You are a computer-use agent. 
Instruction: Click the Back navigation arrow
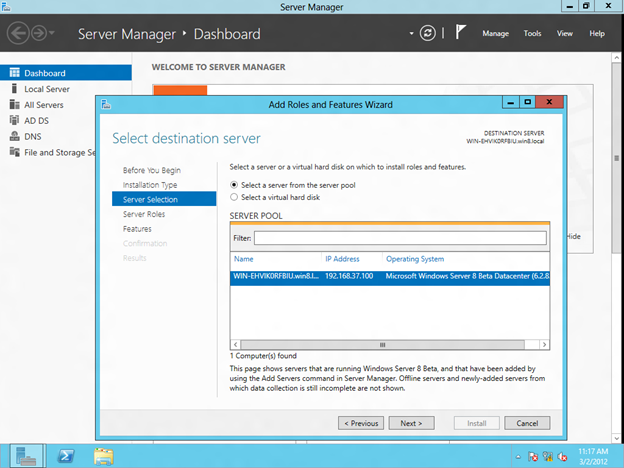point(18,34)
